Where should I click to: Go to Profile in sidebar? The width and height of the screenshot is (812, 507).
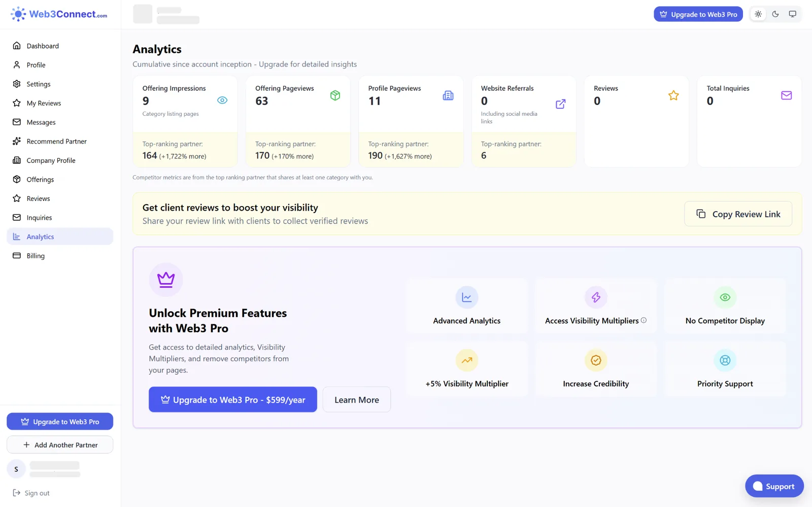point(60,65)
